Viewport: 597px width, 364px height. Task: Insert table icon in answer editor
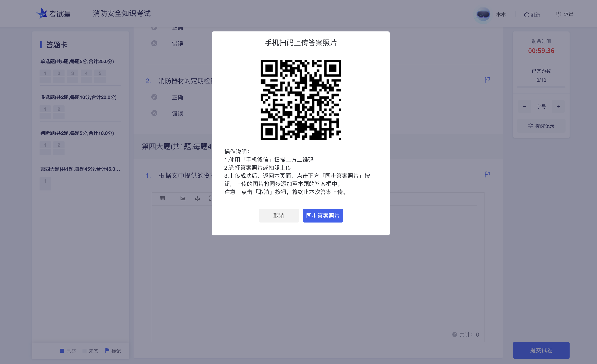pos(162,198)
